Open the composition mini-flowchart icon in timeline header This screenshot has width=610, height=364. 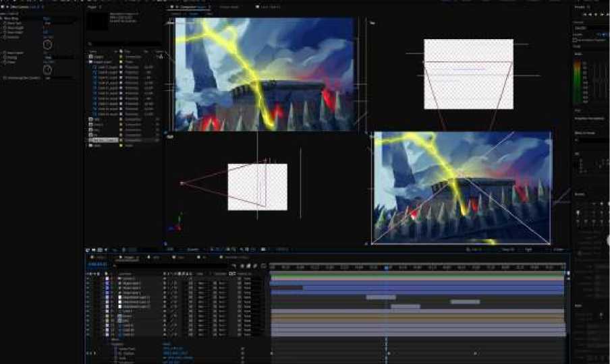(233, 266)
